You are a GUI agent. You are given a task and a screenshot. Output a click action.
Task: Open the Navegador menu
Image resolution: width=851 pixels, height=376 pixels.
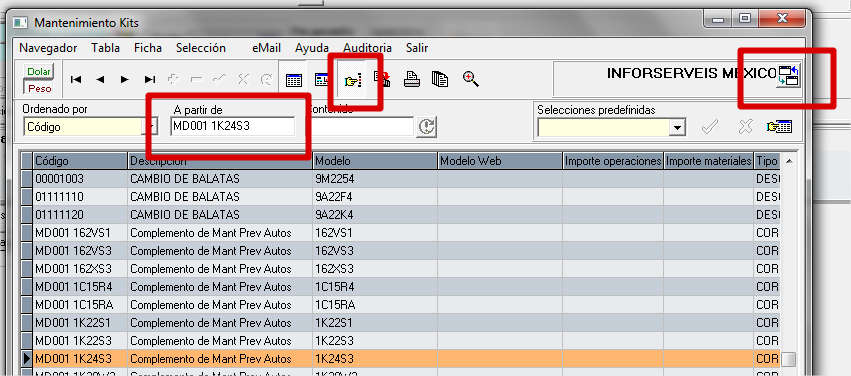click(48, 48)
